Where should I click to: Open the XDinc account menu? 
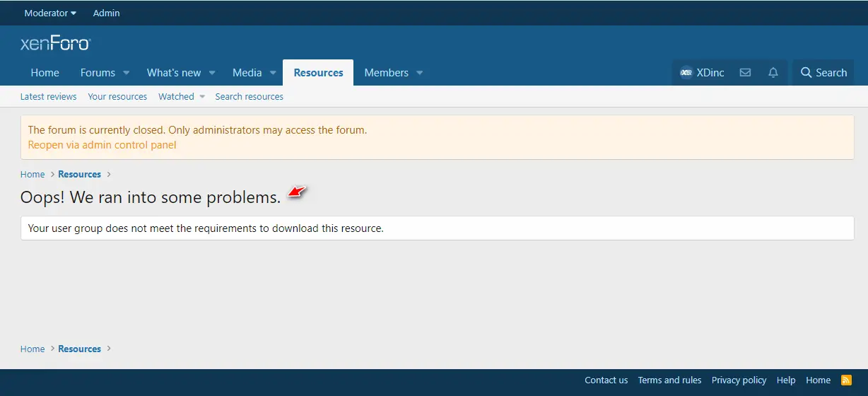(x=701, y=72)
